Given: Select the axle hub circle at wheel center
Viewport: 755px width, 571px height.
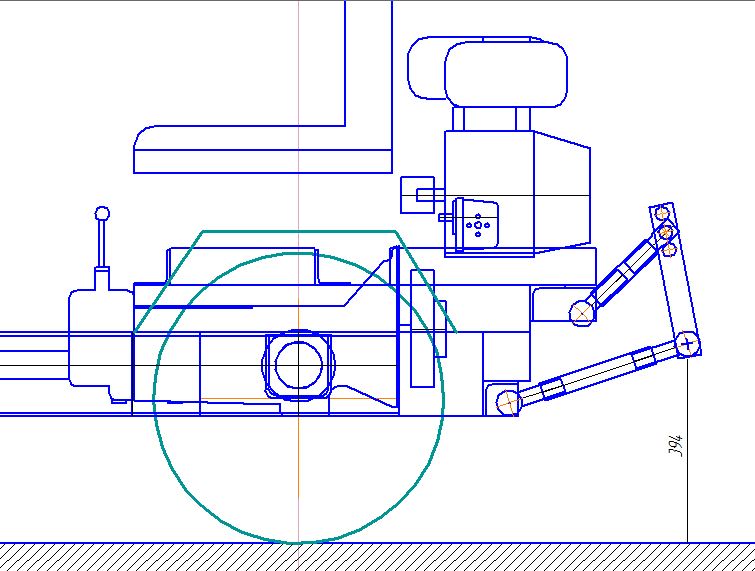Looking at the screenshot, I should tap(299, 365).
